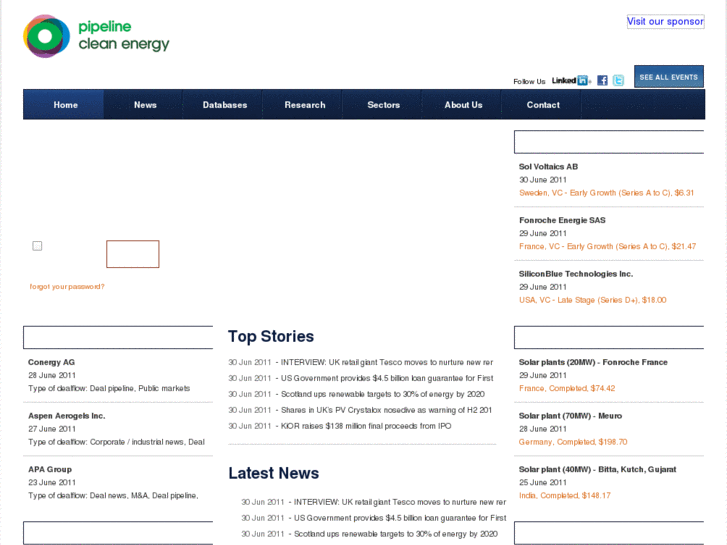Open Solar plants (20MW) Fonroche France project
The height and width of the screenshot is (545, 727).
coord(593,362)
